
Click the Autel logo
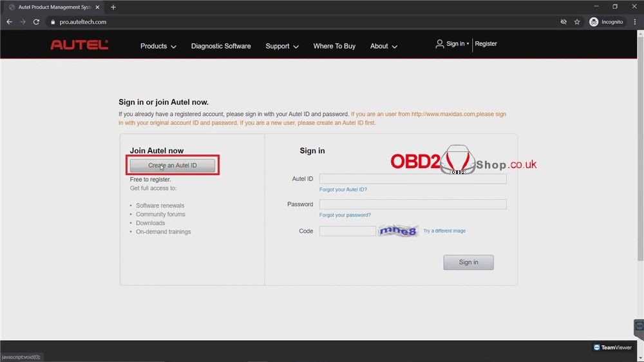pyautogui.click(x=79, y=44)
